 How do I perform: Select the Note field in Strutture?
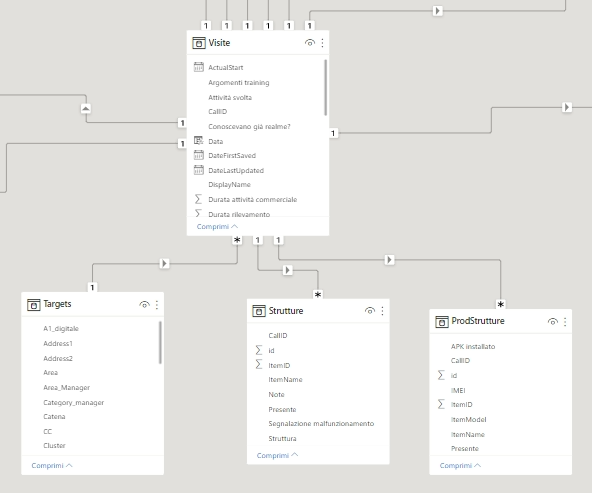(x=276, y=394)
